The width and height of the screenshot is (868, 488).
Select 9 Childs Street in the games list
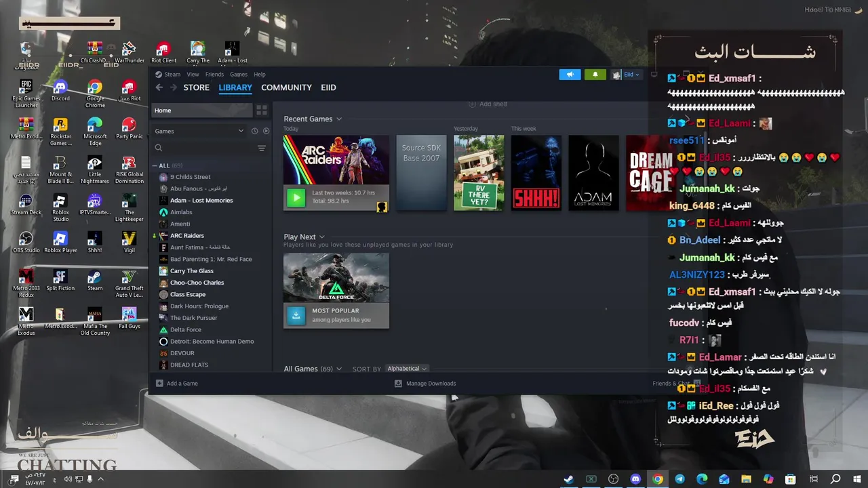click(x=190, y=177)
